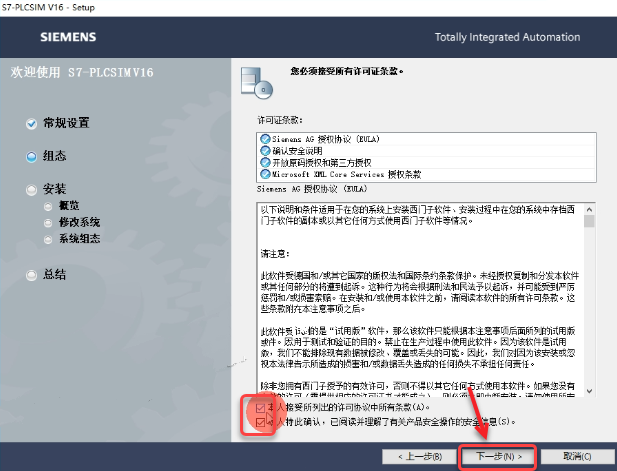Image resolution: width=617 pixels, height=471 pixels.
Task: Click the license text scroll up arrow
Action: pos(589,209)
